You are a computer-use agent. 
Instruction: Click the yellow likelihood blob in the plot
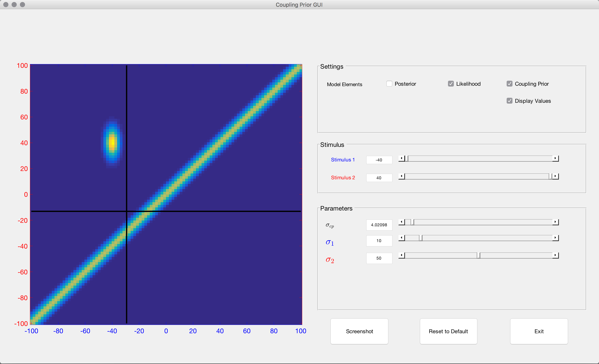pyautogui.click(x=112, y=142)
